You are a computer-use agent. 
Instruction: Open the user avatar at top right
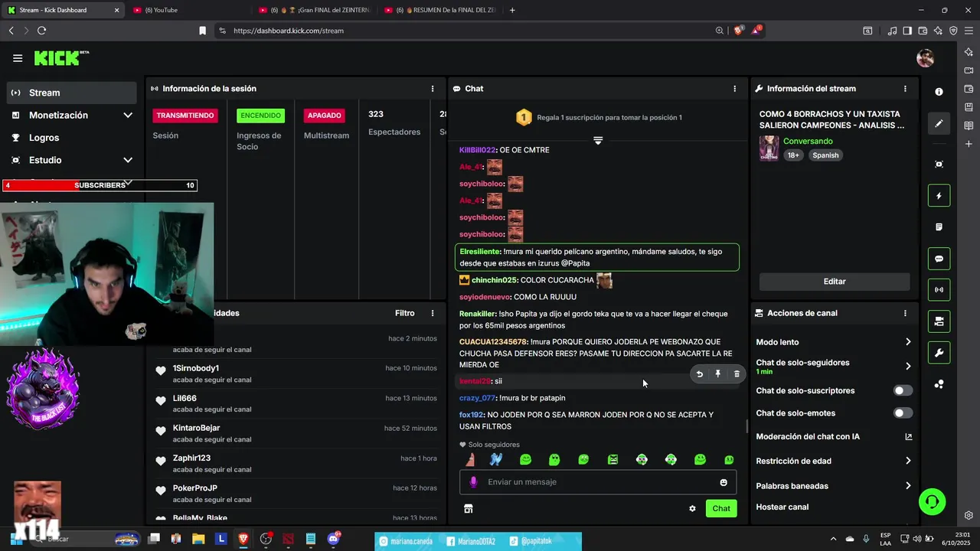925,58
